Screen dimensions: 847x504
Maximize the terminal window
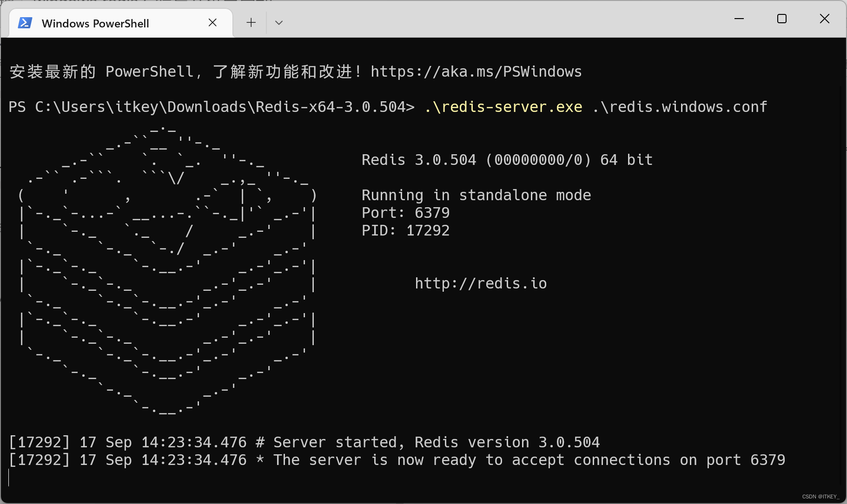[782, 19]
